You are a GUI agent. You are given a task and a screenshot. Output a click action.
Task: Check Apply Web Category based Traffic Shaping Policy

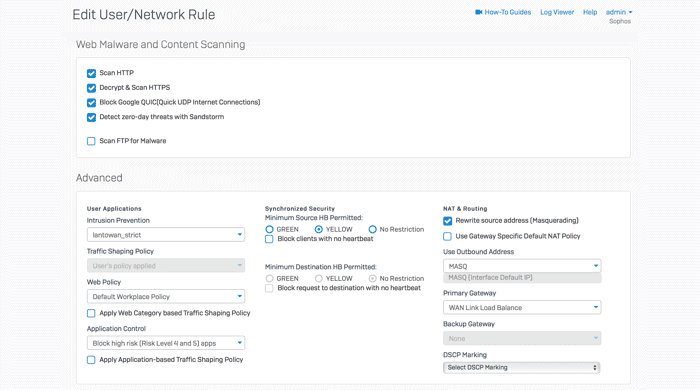[x=92, y=313]
